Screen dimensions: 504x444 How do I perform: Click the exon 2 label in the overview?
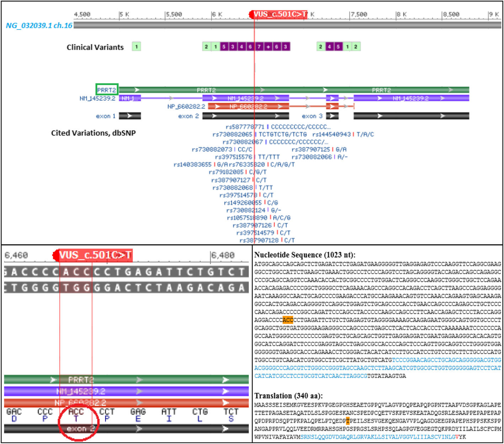[x=188, y=116]
